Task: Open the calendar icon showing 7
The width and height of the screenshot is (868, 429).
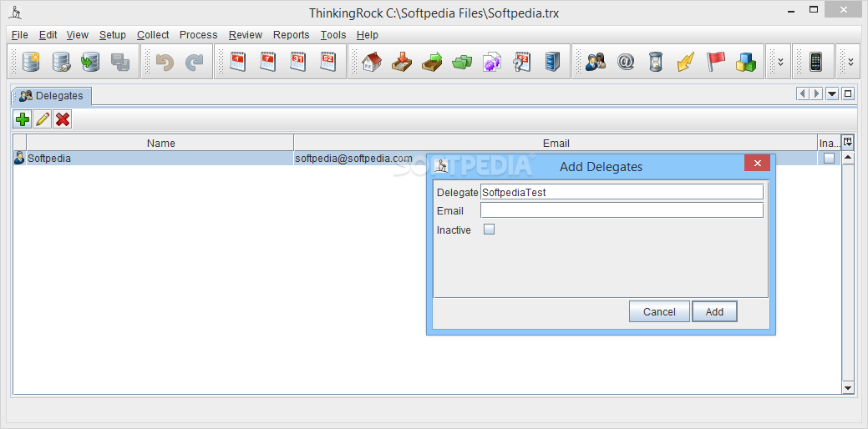Action: click(x=268, y=62)
